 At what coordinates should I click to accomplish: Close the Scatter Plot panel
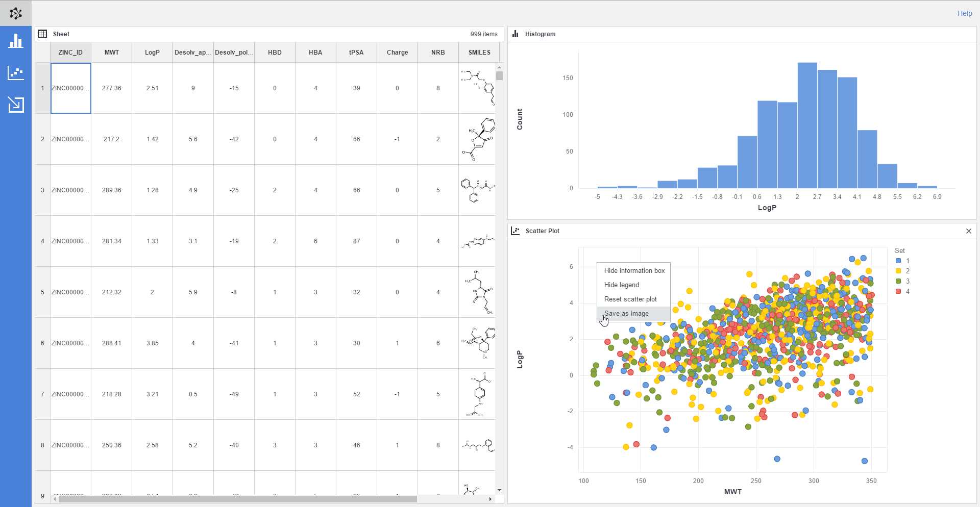tap(968, 231)
